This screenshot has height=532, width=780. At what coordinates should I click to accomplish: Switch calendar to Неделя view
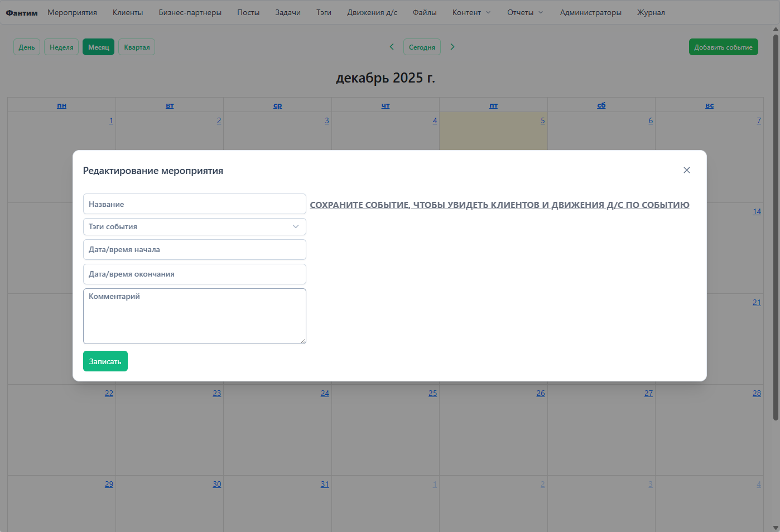61,47
